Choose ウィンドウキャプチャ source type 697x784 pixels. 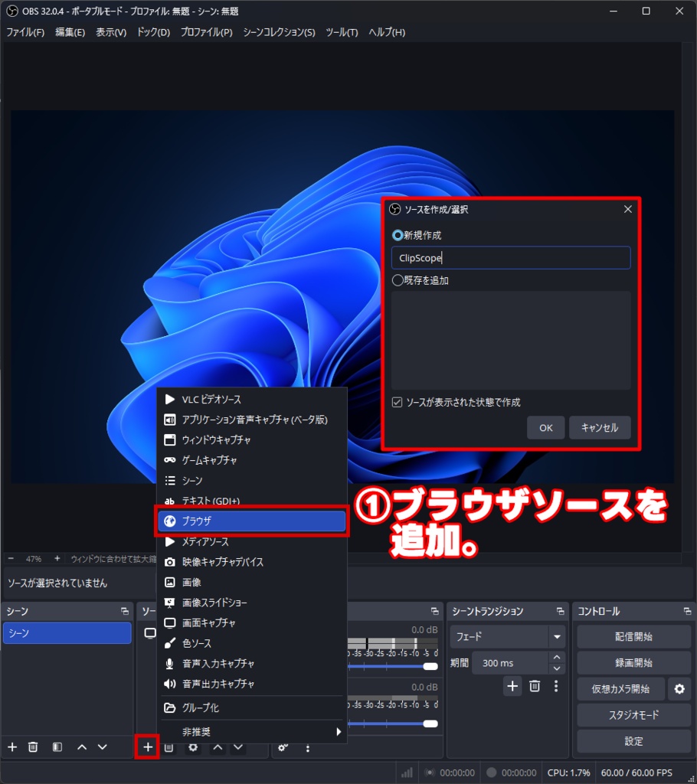coord(214,439)
